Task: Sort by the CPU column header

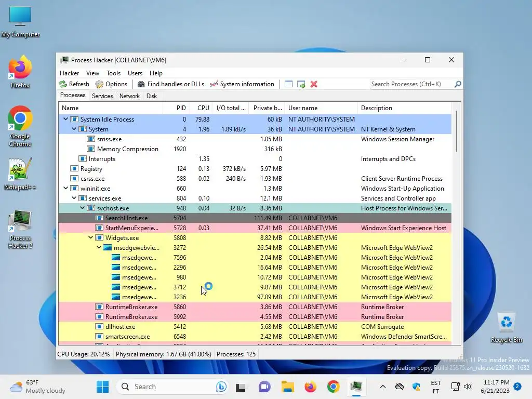Action: point(201,108)
